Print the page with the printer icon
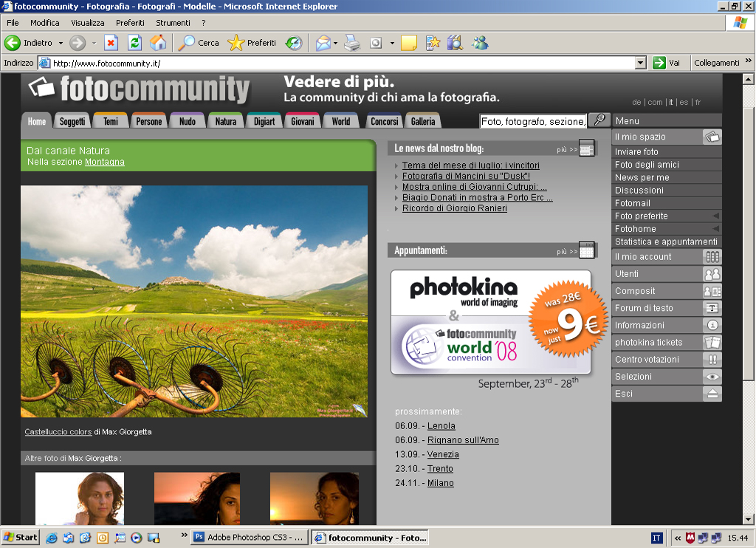 (x=352, y=43)
